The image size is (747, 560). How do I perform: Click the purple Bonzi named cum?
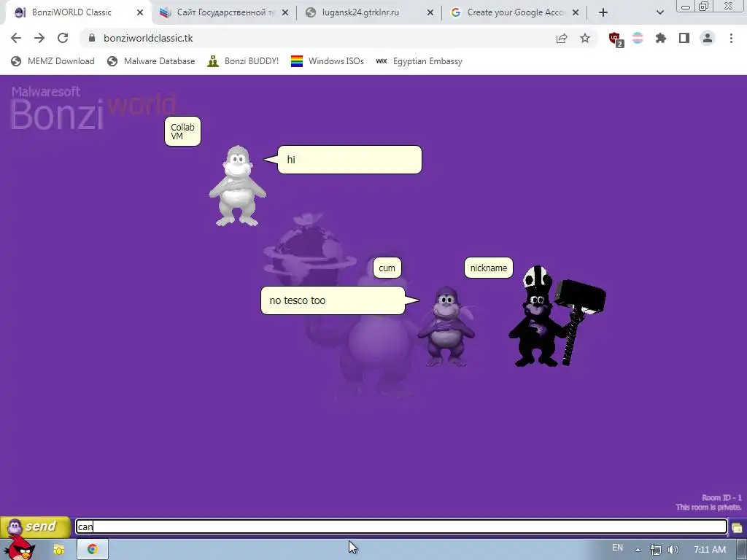coord(446,326)
